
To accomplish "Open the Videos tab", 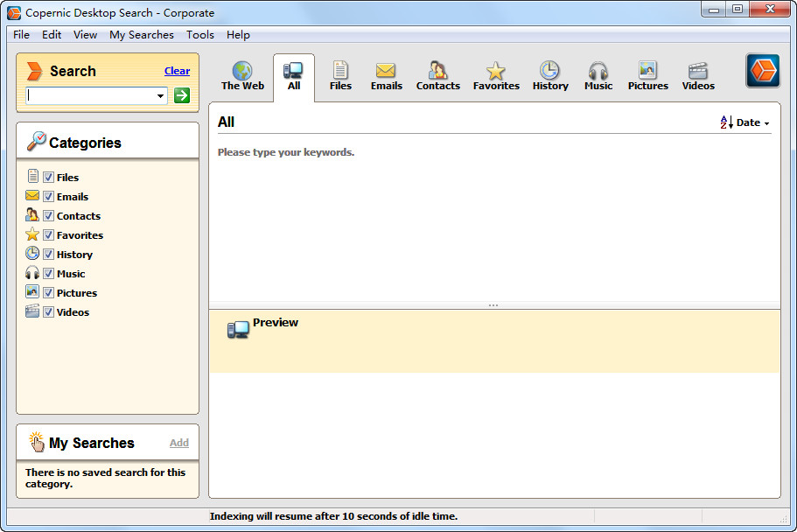I will click(698, 77).
